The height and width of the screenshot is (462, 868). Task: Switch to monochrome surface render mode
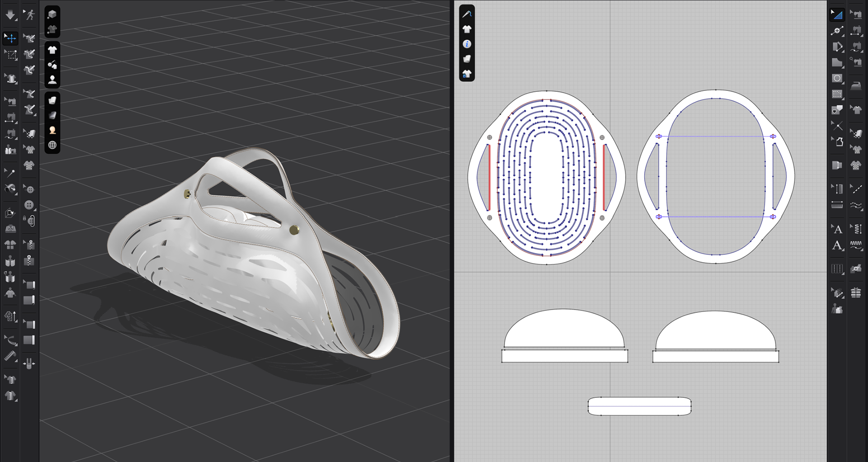(52, 115)
